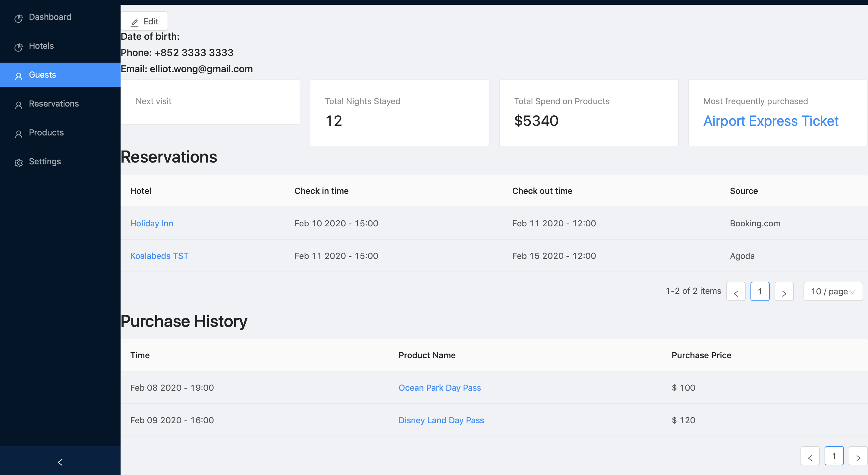This screenshot has height=475, width=868.
Task: Click the Hotels sidebar icon
Action: (x=18, y=47)
